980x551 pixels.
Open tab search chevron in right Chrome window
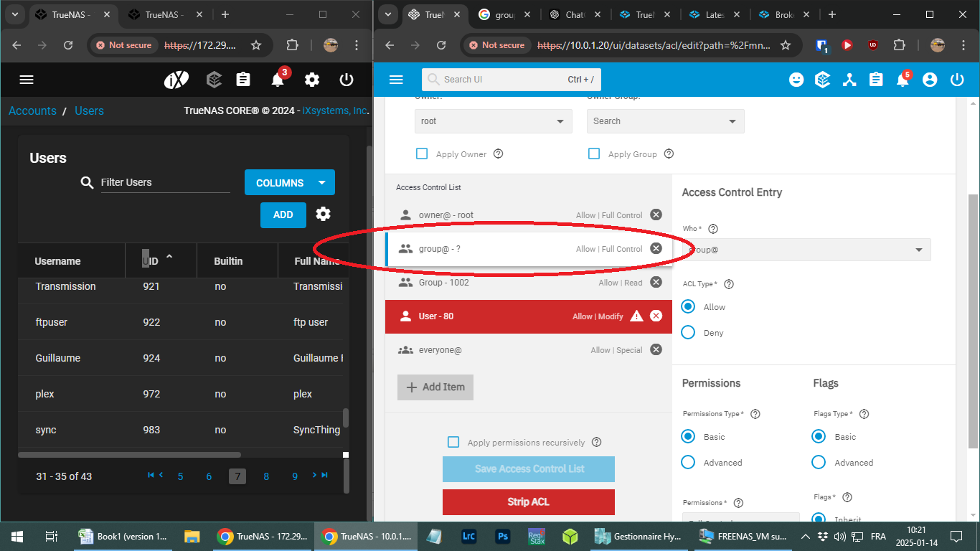click(x=388, y=14)
